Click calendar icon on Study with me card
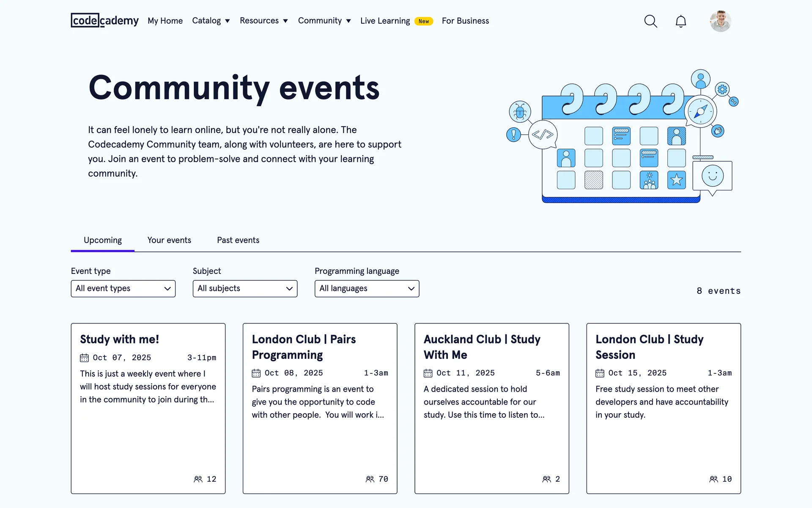 click(x=84, y=358)
